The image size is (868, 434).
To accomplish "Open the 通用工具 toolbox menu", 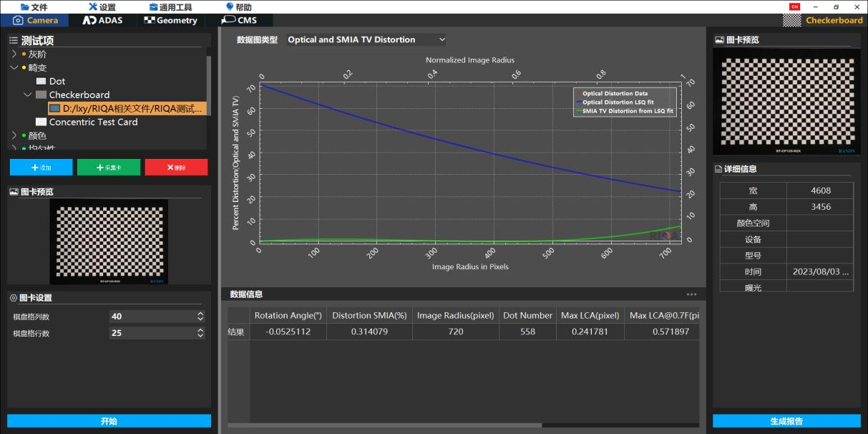I will [x=170, y=7].
